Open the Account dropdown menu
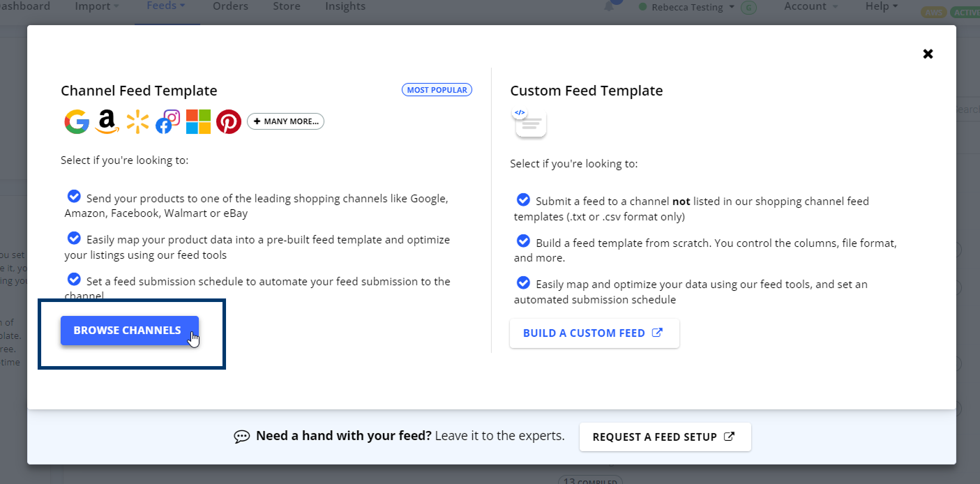 pos(811,6)
